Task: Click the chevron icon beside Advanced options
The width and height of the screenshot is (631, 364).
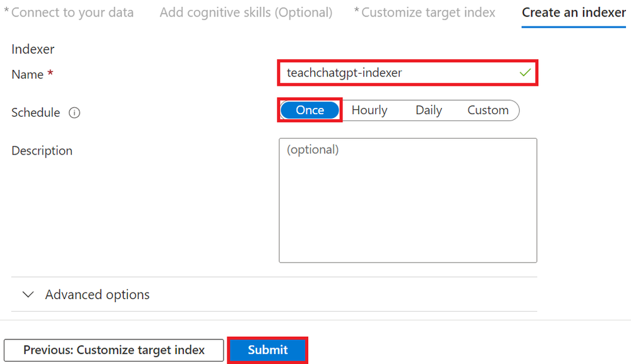Action: tap(28, 295)
